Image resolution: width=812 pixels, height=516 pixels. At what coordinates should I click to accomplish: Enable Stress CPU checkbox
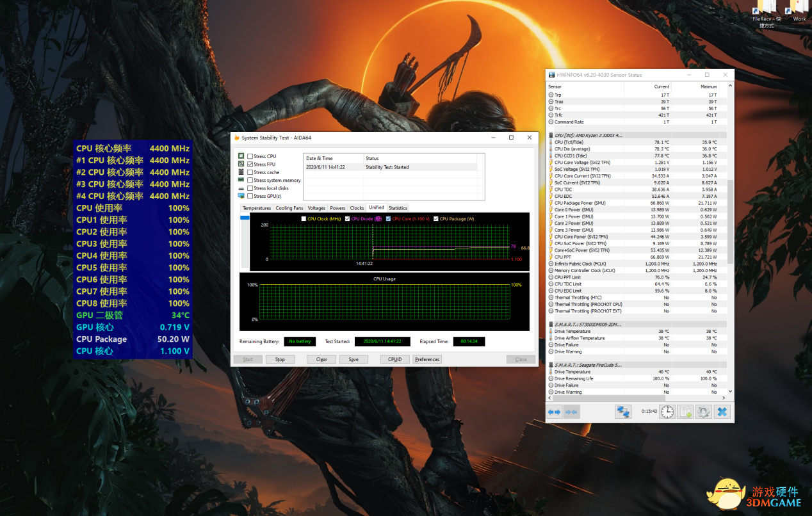pos(250,156)
